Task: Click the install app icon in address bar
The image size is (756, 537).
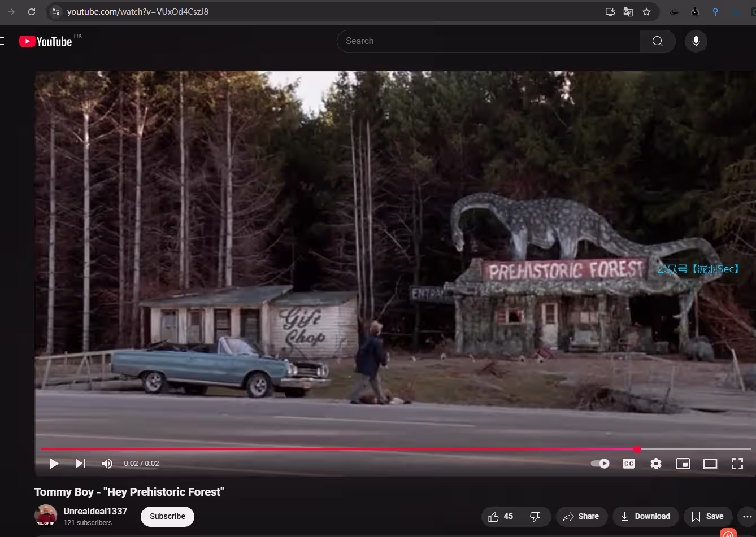Action: click(610, 12)
